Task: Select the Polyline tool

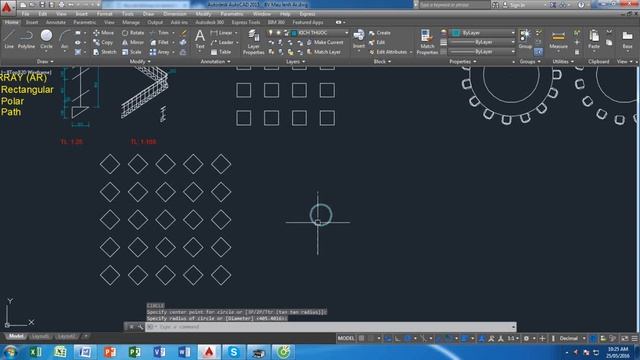Action: click(x=27, y=39)
